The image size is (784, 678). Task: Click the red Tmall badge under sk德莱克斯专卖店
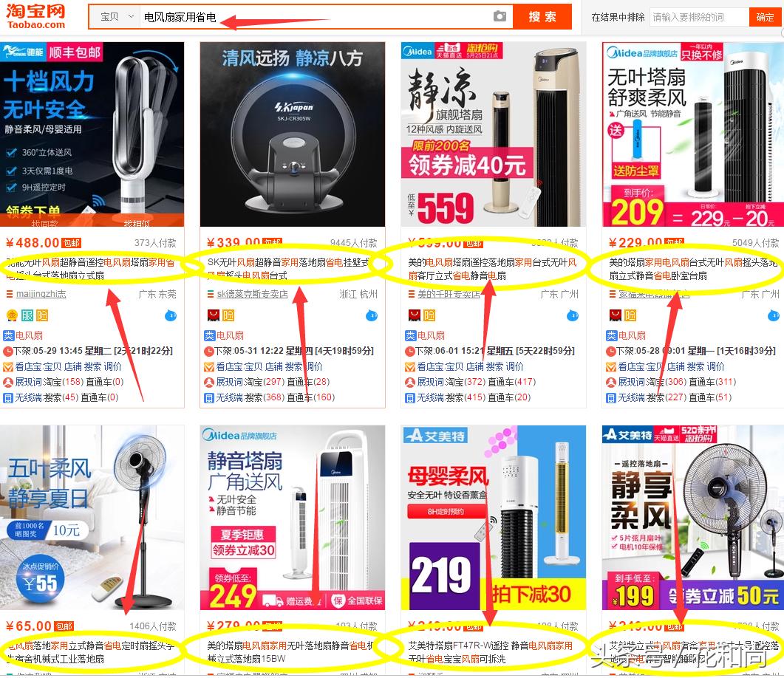[x=214, y=315]
